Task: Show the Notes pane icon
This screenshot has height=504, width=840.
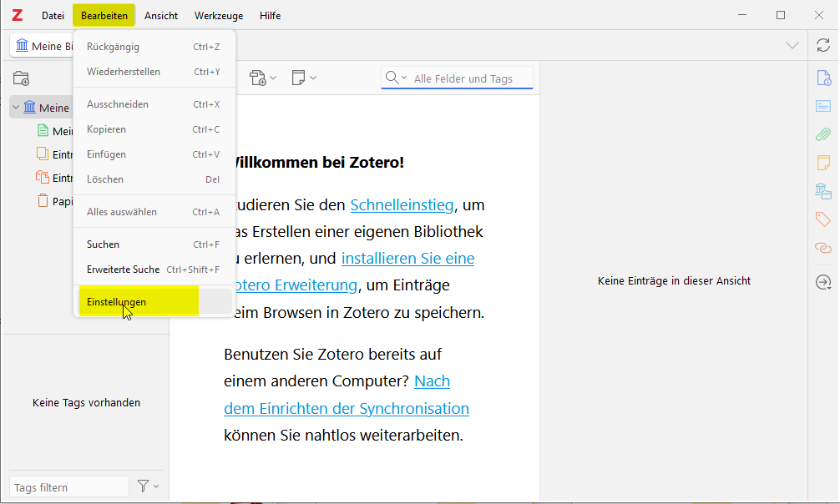Action: pos(823,162)
